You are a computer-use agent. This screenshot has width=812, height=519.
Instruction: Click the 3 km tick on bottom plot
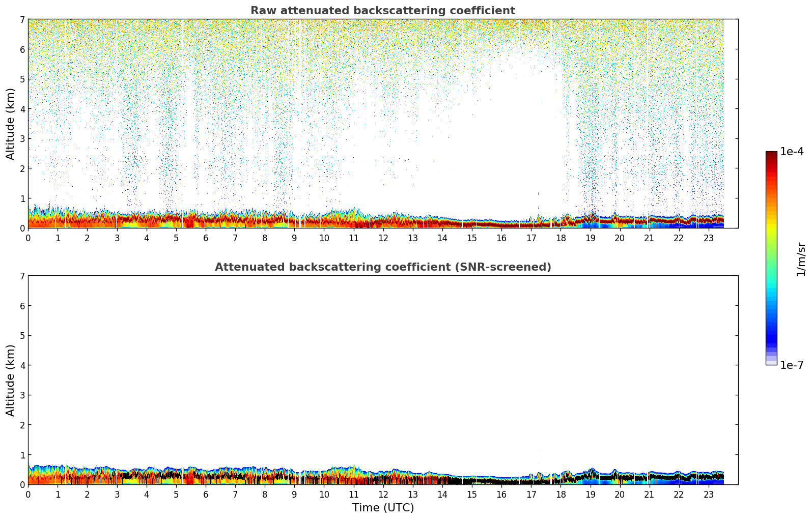22,395
